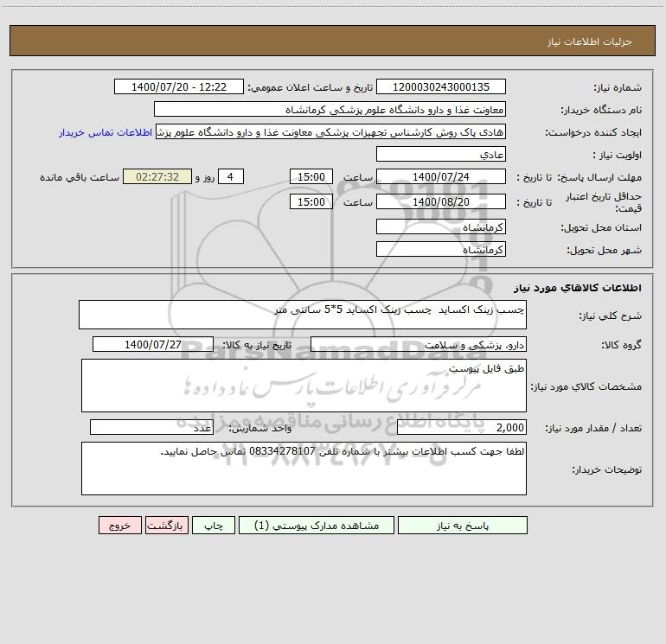The height and width of the screenshot is (644, 666).
Task: Click the 'اطلاعات کالاهای مورد نیاز' section heading
Action: (x=578, y=288)
